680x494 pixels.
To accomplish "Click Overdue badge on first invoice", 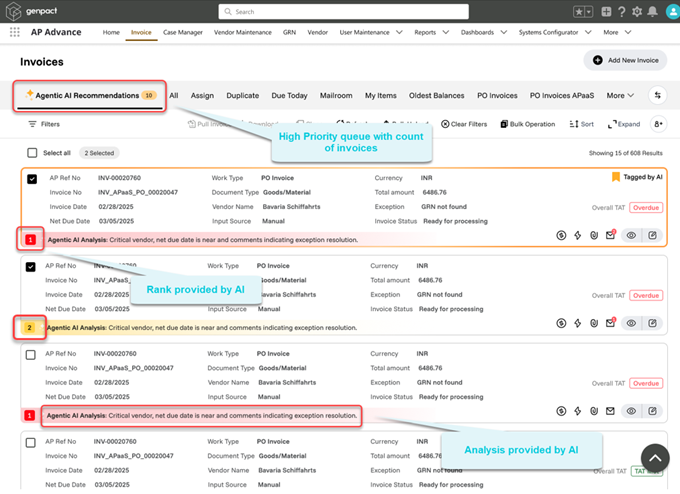I will coord(646,208).
